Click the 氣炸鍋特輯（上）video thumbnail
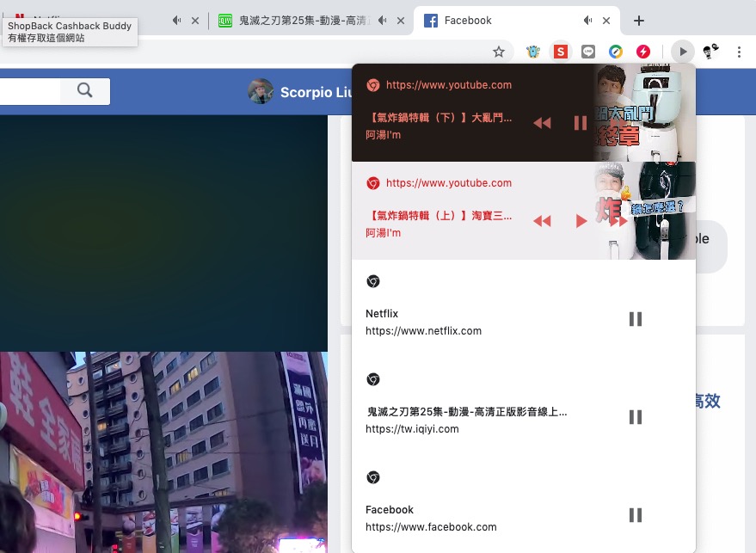756x553 pixels. pyautogui.click(x=645, y=211)
